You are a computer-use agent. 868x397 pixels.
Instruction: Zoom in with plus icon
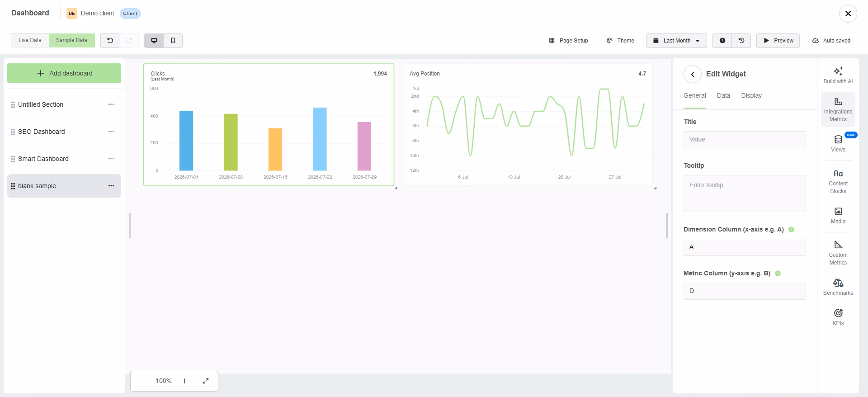tap(184, 381)
